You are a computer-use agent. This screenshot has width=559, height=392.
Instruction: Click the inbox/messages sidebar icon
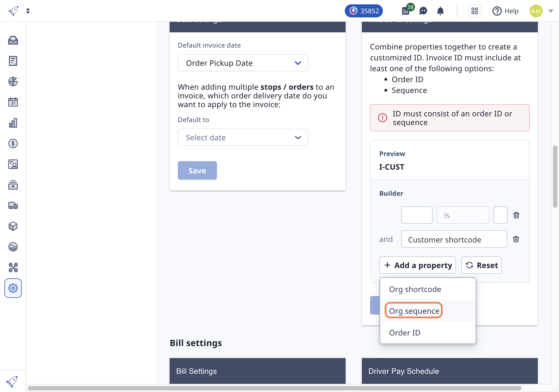[13, 39]
